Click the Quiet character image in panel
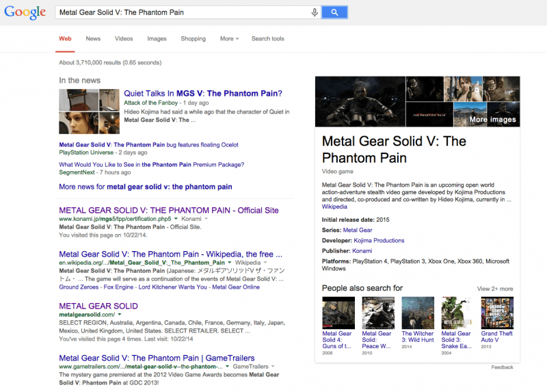Screen dimensions: 547x392 [x=463, y=89]
